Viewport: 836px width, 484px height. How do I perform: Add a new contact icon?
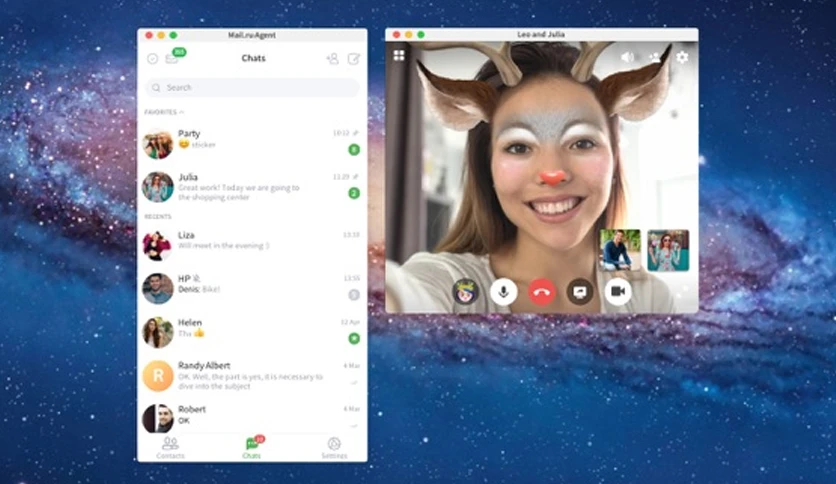tap(332, 59)
